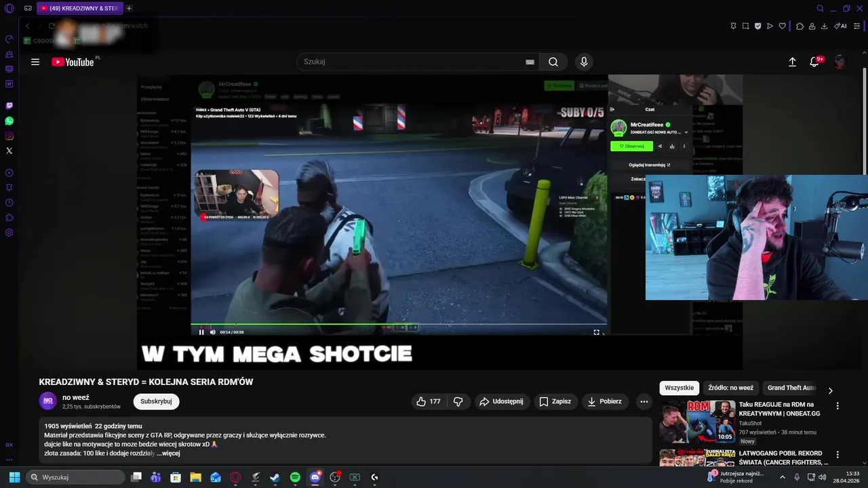
Task: Seek on the video progress bar
Action: 399,325
